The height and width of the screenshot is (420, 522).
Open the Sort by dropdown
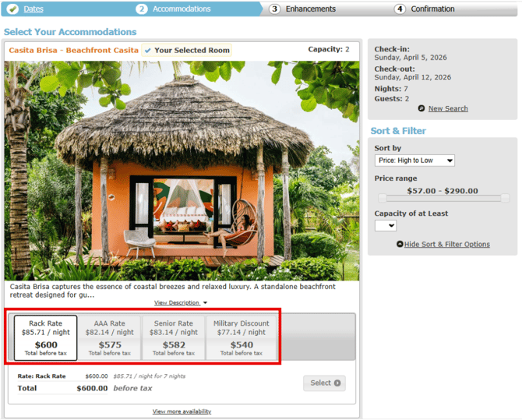click(x=414, y=161)
